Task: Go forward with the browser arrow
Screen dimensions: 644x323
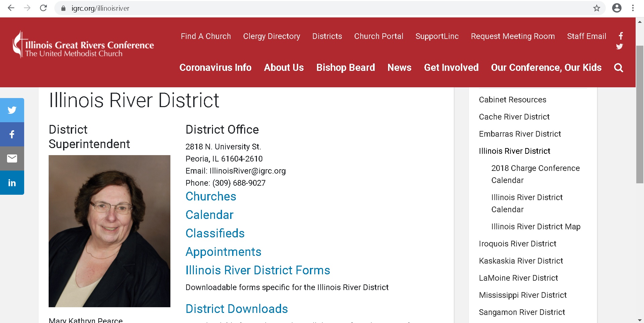Action: 27,8
